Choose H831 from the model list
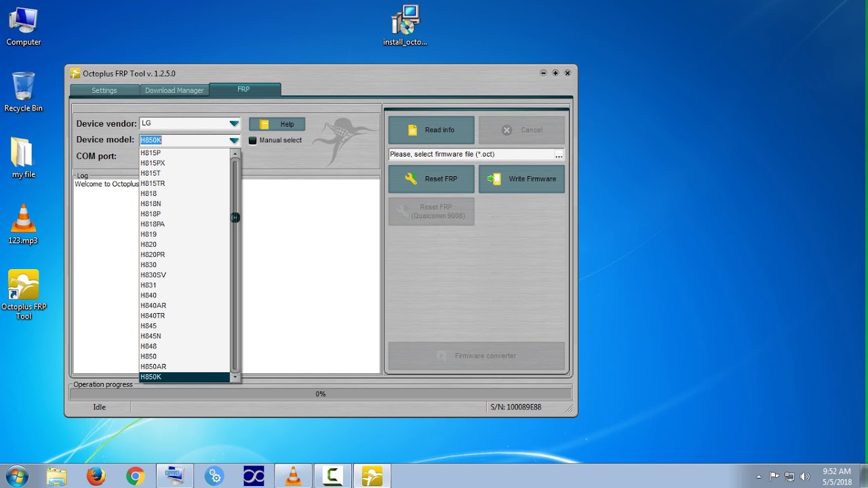 [184, 285]
